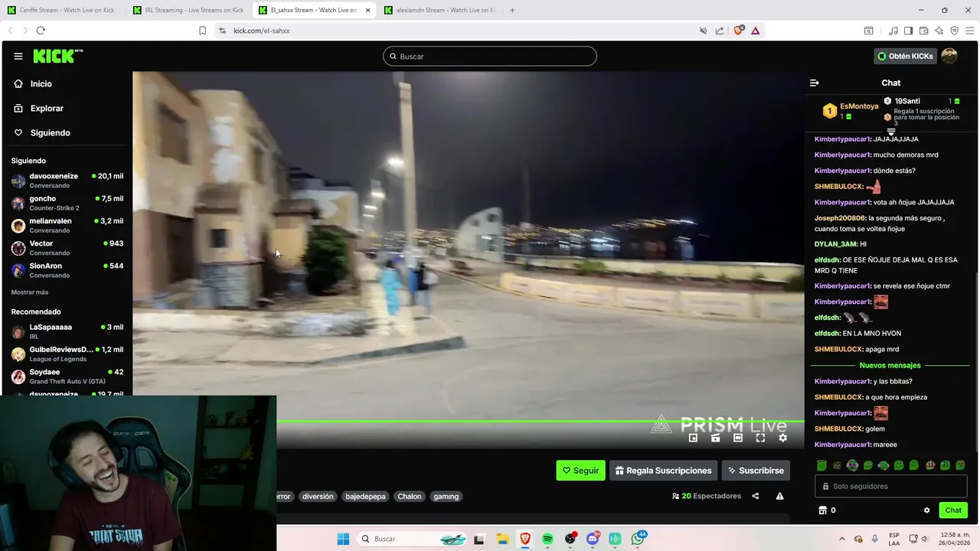
Task: Open Brave VPN shield icon
Action: [955, 31]
